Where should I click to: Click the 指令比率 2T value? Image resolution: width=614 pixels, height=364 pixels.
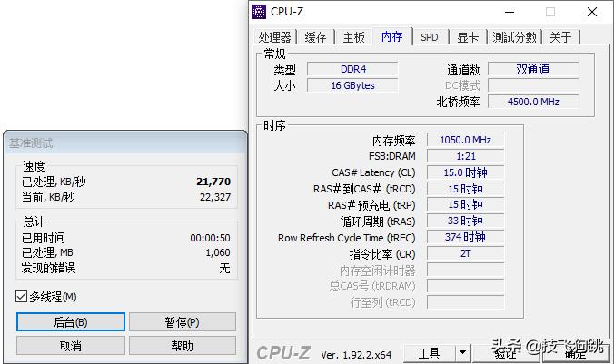(x=465, y=253)
